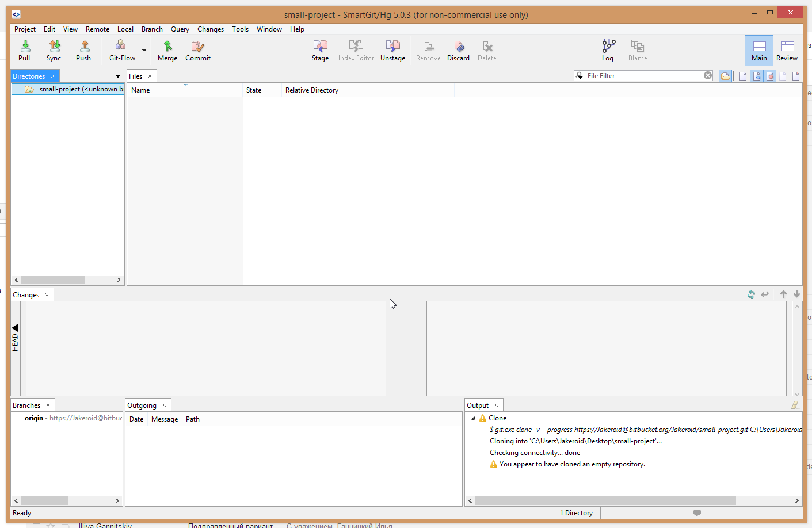
Task: Click the Git-Flow toolbar icon
Action: [122, 50]
